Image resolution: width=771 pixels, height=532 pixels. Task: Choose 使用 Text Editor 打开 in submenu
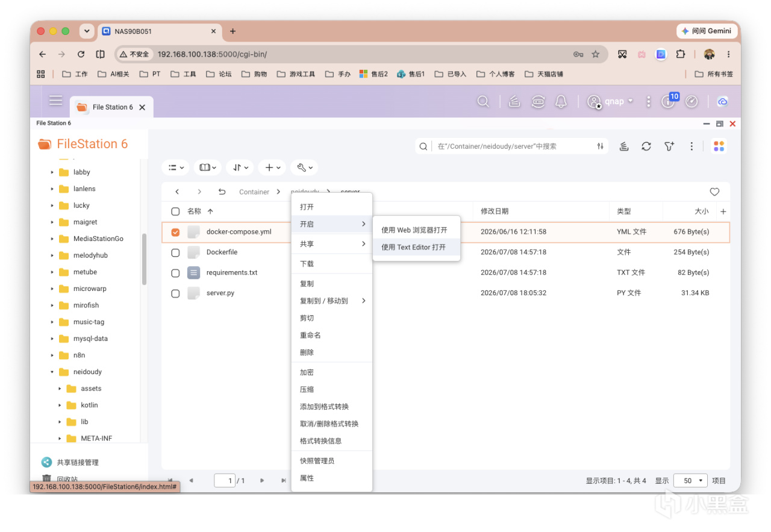coord(416,247)
